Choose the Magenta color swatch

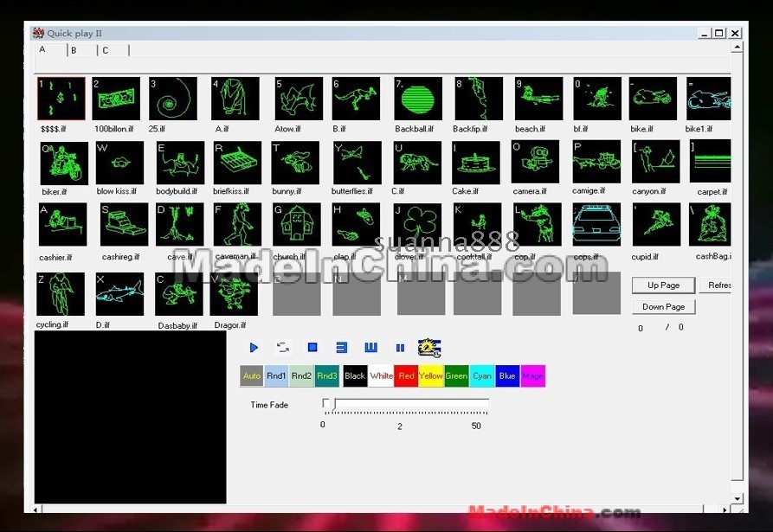(533, 375)
